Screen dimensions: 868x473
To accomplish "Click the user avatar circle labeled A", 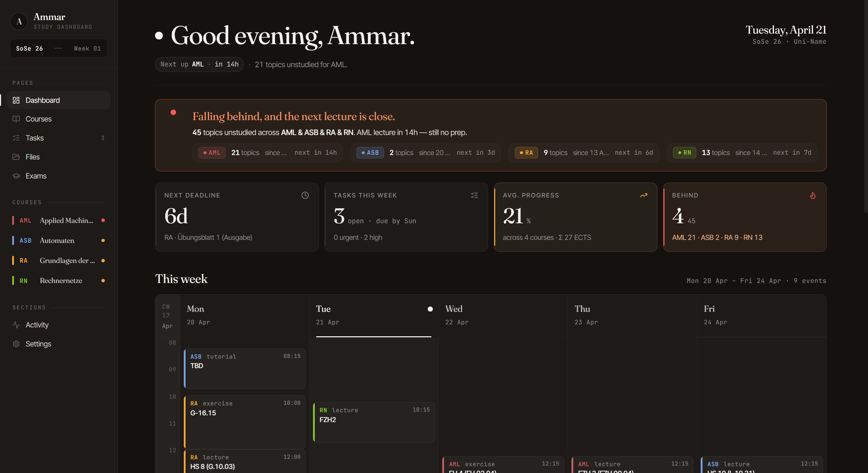I will pyautogui.click(x=19, y=21).
